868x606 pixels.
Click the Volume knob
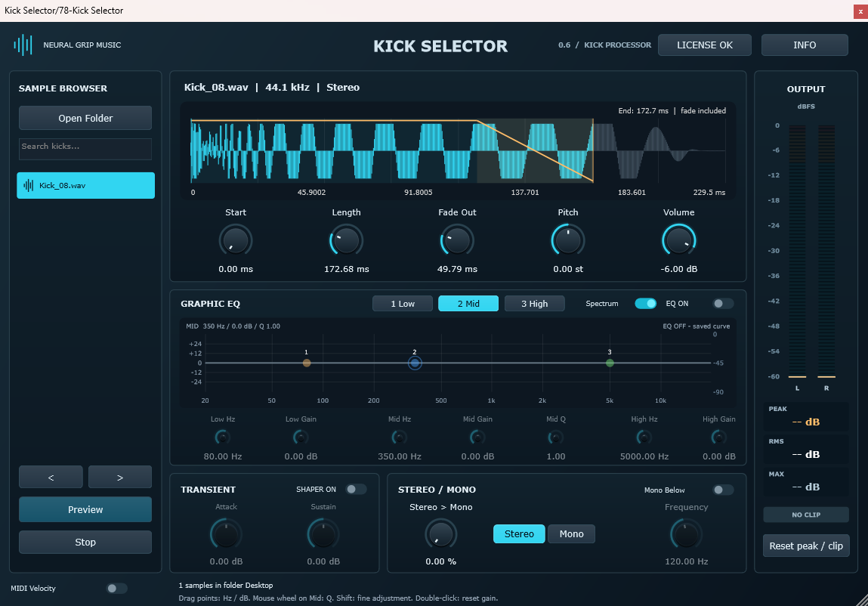678,240
